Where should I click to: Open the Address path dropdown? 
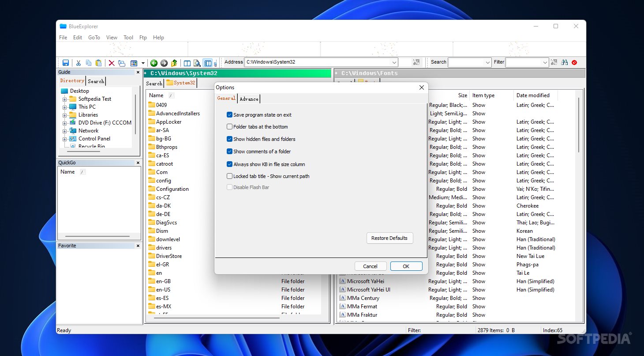click(x=394, y=62)
